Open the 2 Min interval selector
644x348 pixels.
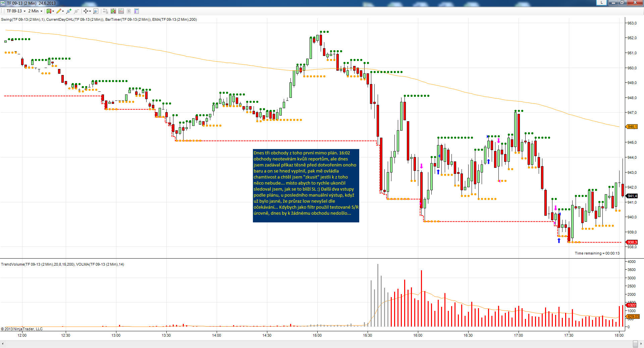[x=35, y=11]
